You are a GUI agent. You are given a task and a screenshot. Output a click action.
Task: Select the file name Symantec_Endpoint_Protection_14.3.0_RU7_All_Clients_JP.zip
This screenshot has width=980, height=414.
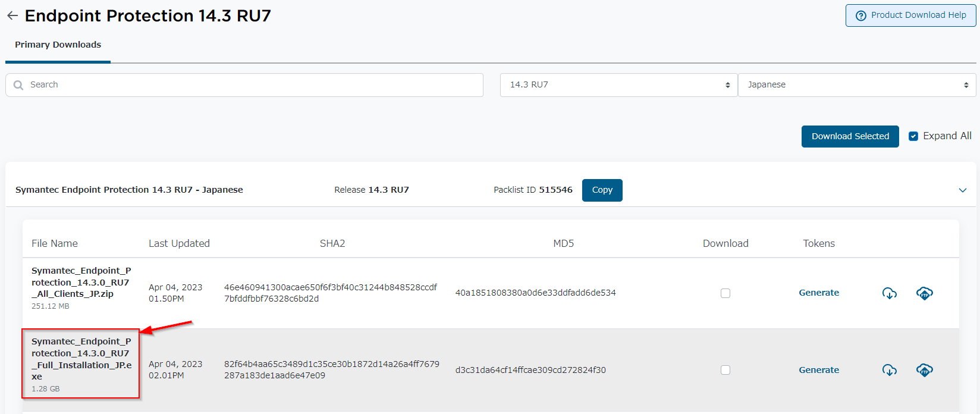[81, 282]
